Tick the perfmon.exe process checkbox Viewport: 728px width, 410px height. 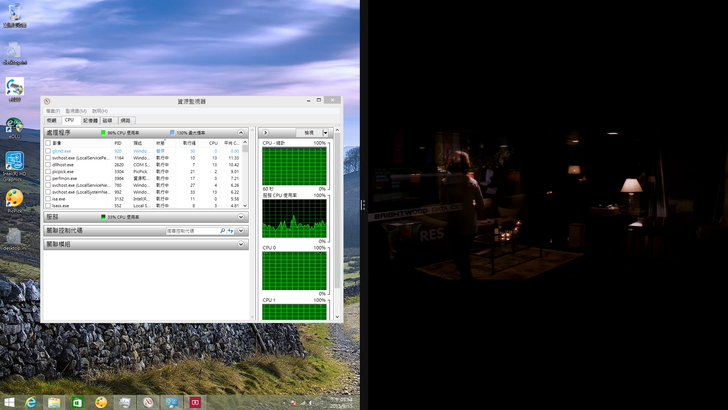click(x=48, y=178)
